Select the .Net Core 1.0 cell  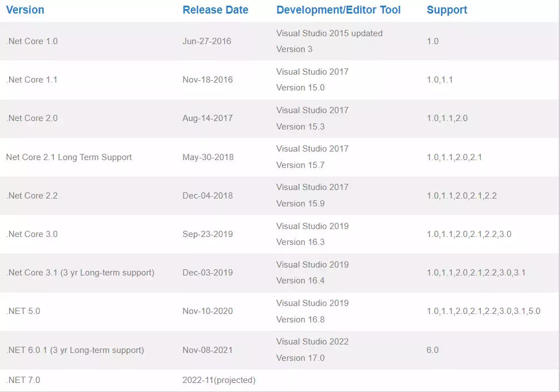(32, 41)
